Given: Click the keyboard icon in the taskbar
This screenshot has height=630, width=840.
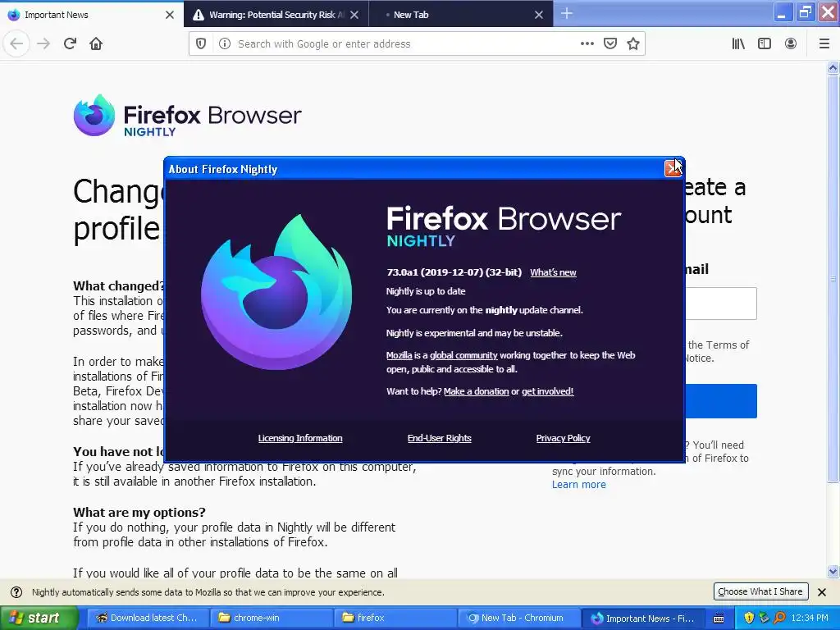Looking at the screenshot, I should click(719, 619).
